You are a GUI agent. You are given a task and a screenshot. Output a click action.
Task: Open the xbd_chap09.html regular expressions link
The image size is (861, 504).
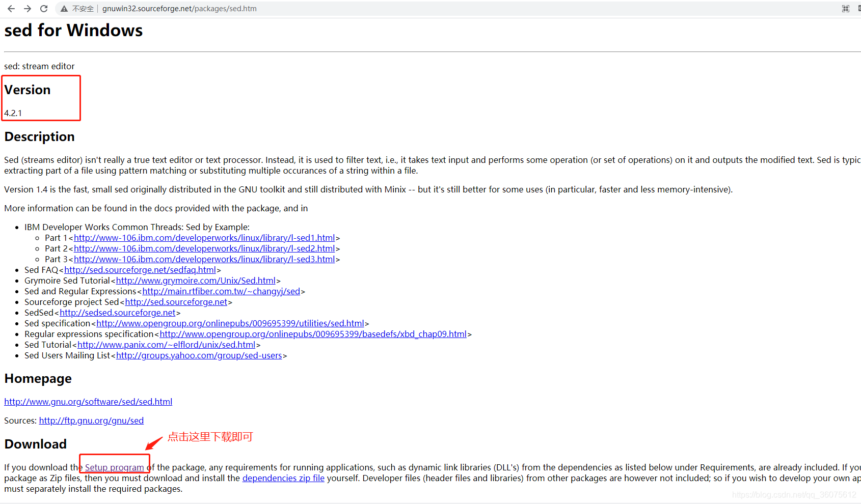coord(313,334)
